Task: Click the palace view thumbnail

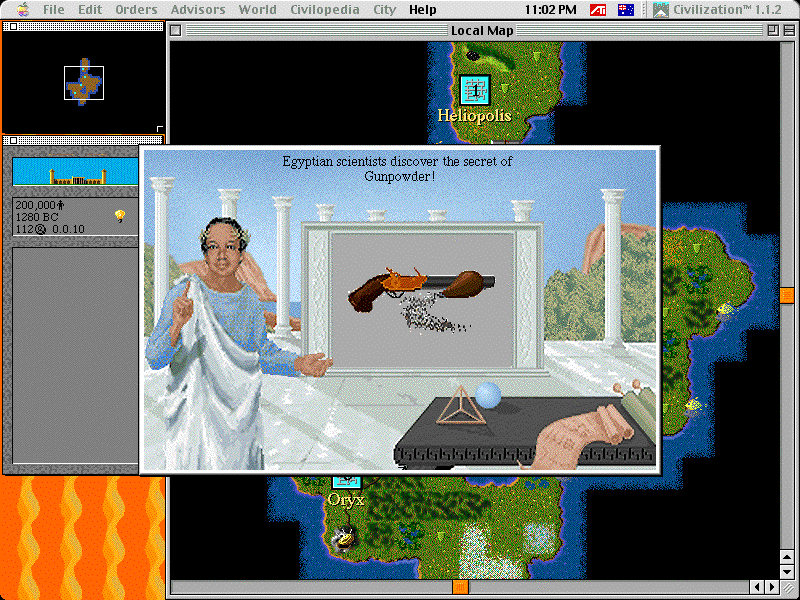Action: coord(75,171)
